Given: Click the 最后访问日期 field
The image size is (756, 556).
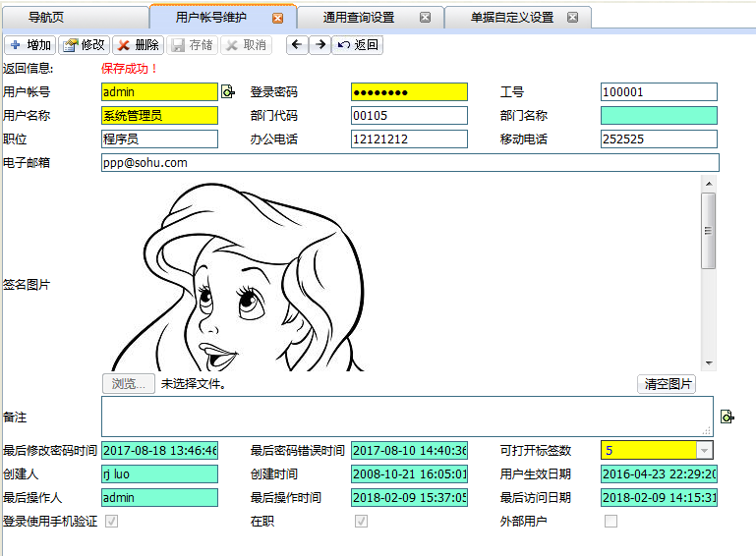Looking at the screenshot, I should [659, 498].
